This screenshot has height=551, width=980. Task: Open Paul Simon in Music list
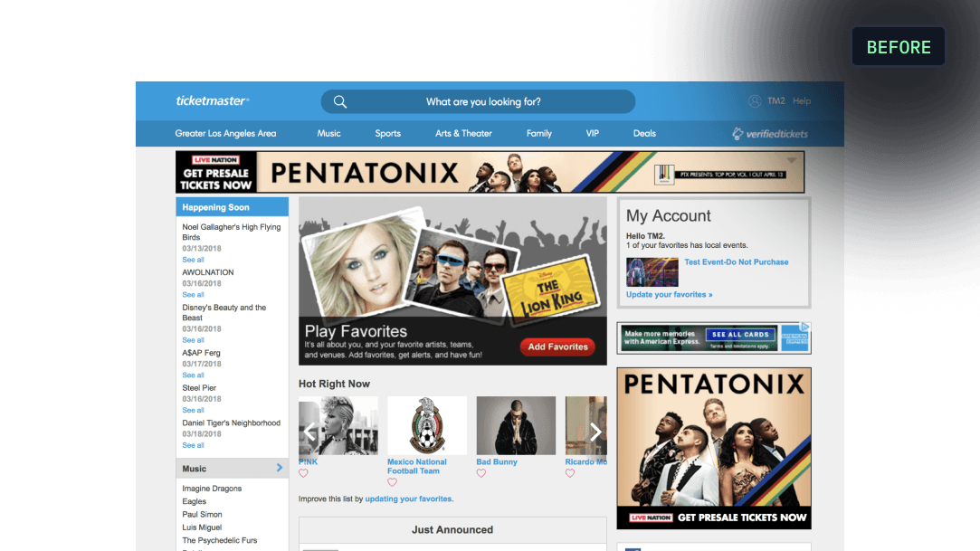(x=202, y=515)
